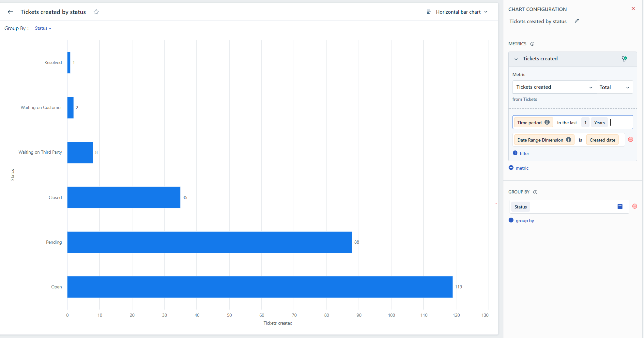Click the horizontal bar chart type icon
The image size is (644, 338).
[x=429, y=12]
